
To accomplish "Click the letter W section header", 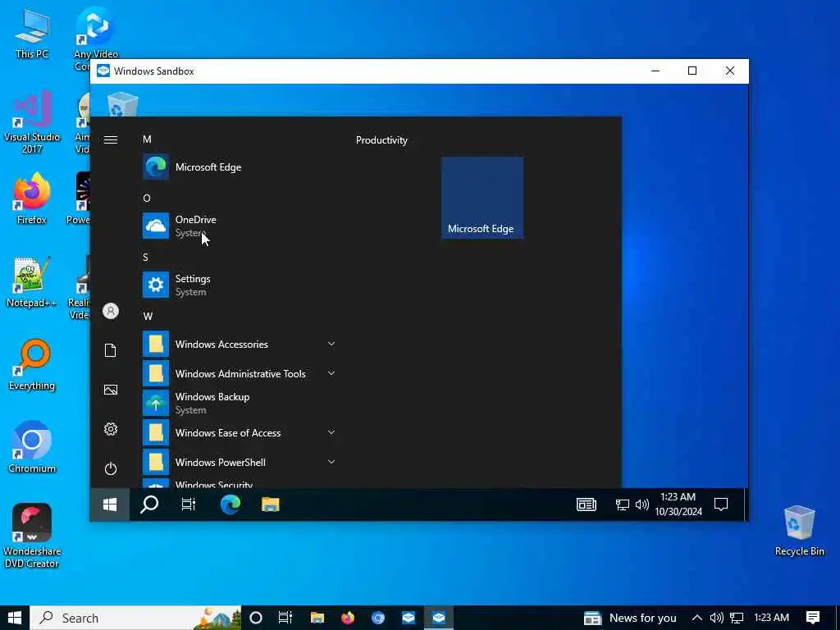I will click(x=148, y=316).
